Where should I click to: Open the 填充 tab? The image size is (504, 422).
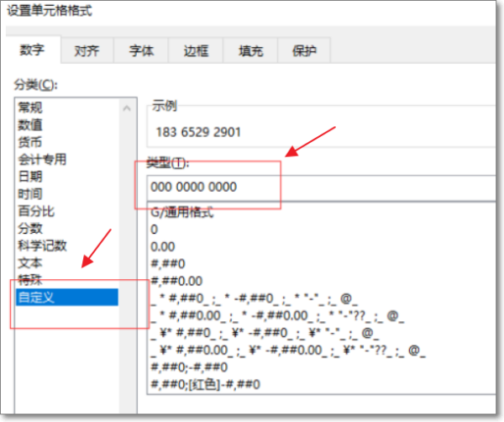(x=250, y=50)
